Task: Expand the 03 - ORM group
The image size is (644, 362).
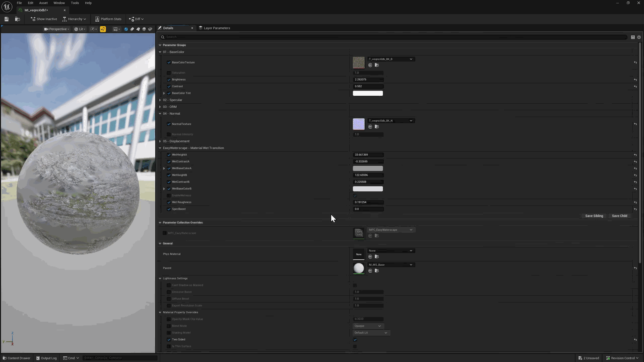Action: pyautogui.click(x=160, y=107)
